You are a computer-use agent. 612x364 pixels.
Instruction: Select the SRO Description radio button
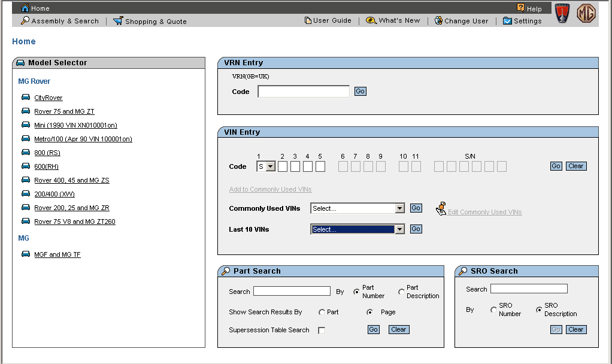539,310
